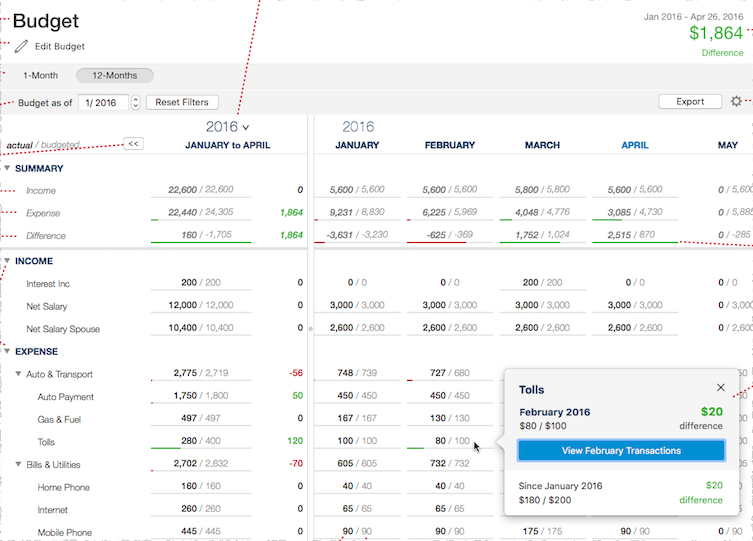The height and width of the screenshot is (541, 753).
Task: Click the Budget as of date field
Action: point(103,102)
